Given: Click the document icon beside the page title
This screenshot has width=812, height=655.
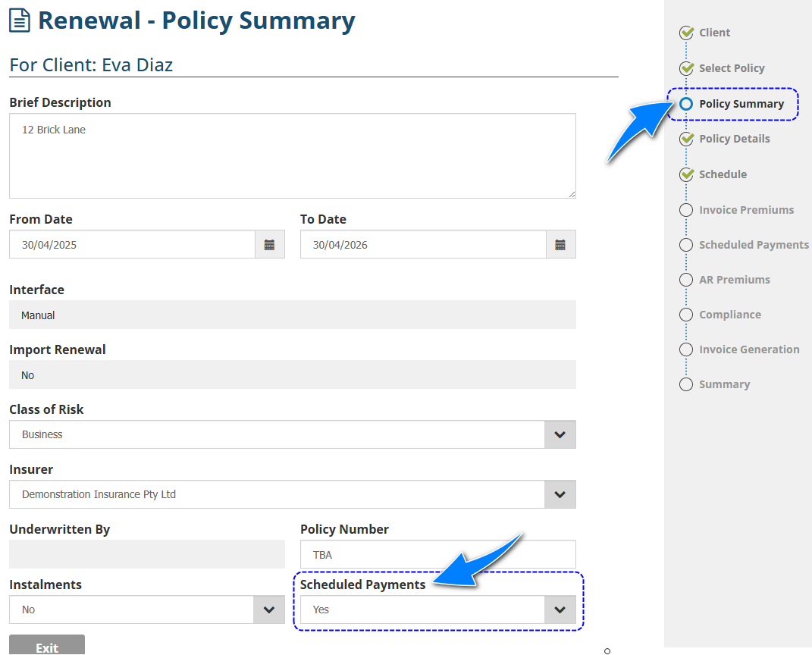Looking at the screenshot, I should click(20, 21).
